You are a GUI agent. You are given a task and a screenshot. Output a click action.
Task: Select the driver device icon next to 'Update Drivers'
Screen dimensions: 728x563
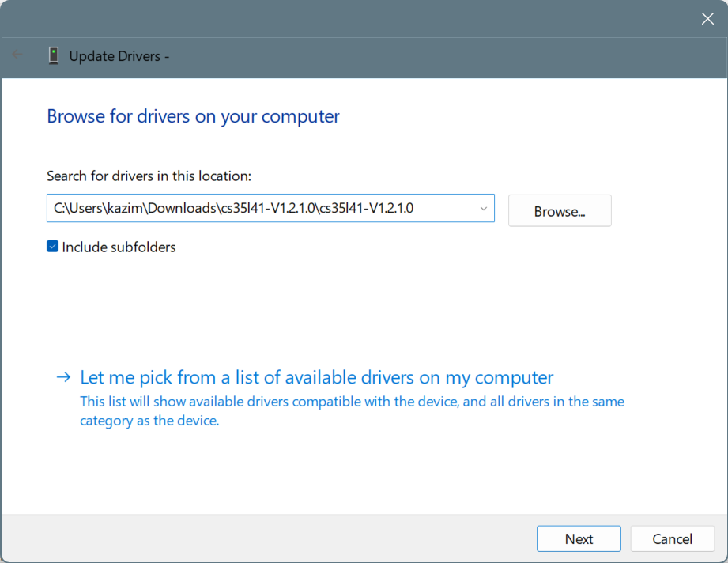(x=54, y=56)
